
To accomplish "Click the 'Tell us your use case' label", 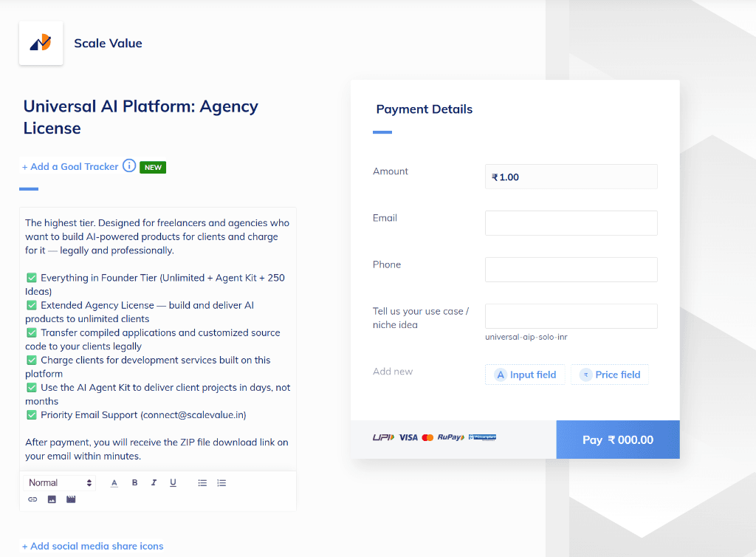I will click(421, 318).
